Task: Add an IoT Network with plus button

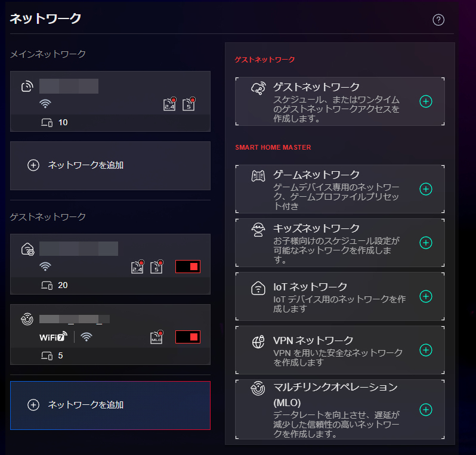Action: click(x=426, y=296)
